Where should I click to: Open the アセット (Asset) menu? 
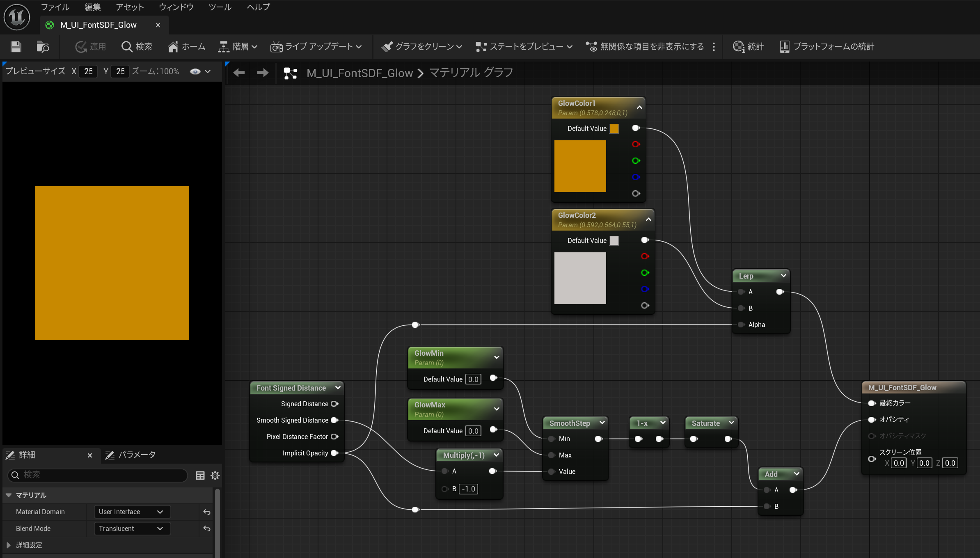click(x=130, y=7)
